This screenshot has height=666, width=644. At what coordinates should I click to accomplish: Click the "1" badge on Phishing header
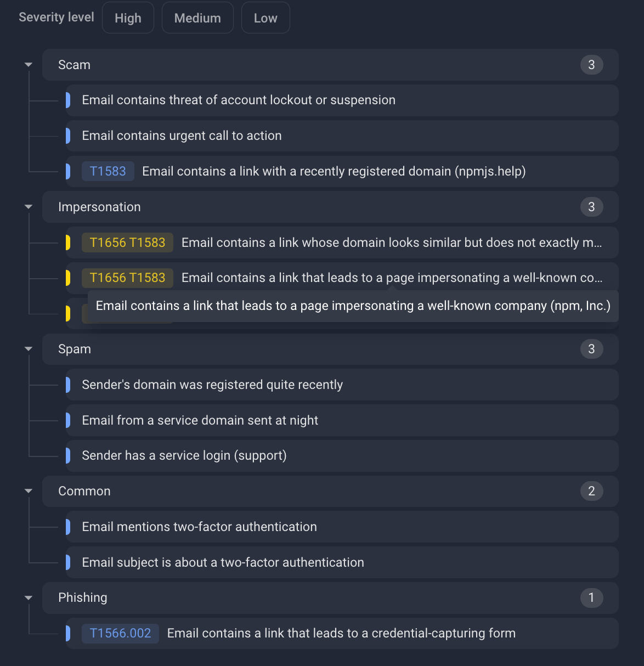click(591, 597)
